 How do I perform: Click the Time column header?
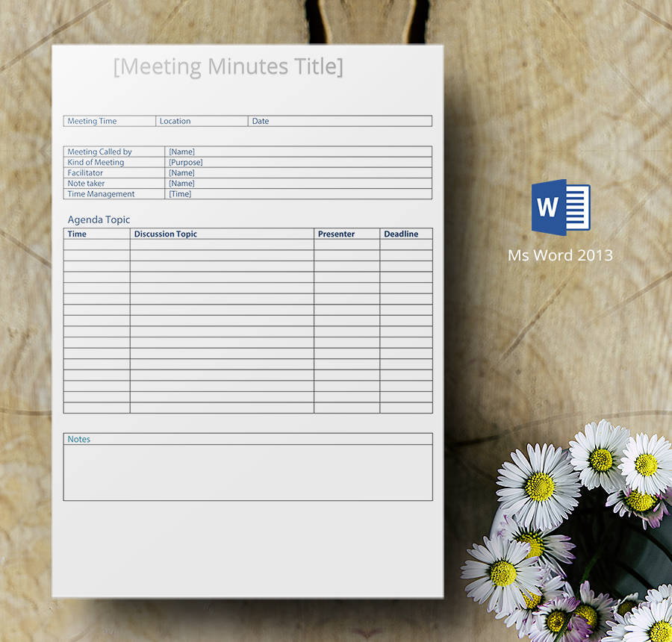point(77,234)
